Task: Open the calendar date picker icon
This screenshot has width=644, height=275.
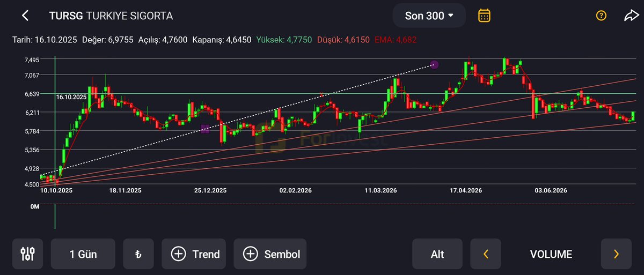Action: [x=484, y=16]
